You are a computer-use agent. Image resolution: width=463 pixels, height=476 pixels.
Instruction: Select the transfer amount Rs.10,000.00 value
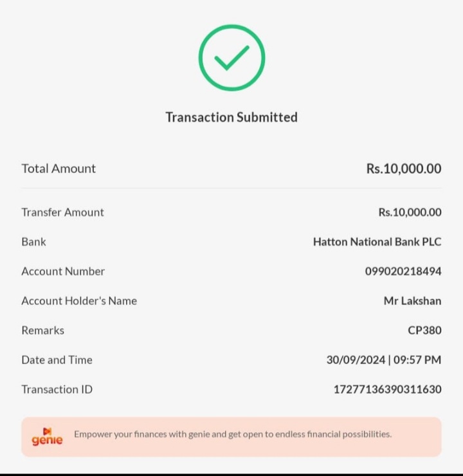410,212
